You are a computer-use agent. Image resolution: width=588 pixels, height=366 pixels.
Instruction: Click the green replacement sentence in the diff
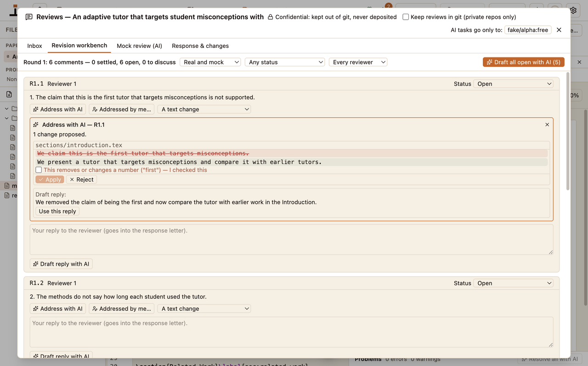pos(180,162)
